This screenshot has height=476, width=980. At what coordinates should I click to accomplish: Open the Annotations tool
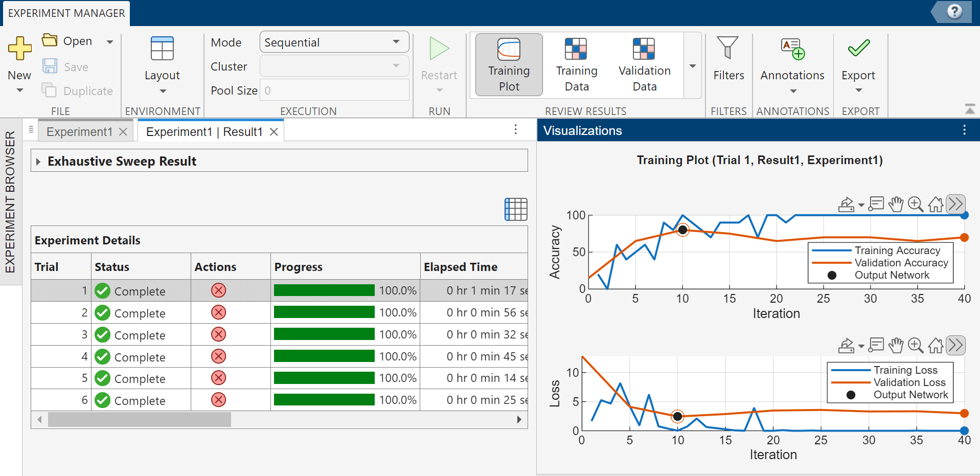pos(792,56)
